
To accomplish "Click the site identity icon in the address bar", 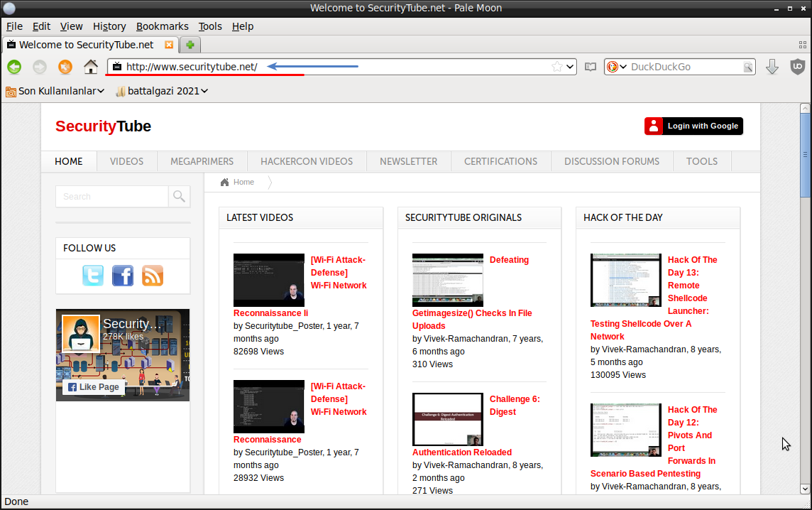I will (x=118, y=66).
